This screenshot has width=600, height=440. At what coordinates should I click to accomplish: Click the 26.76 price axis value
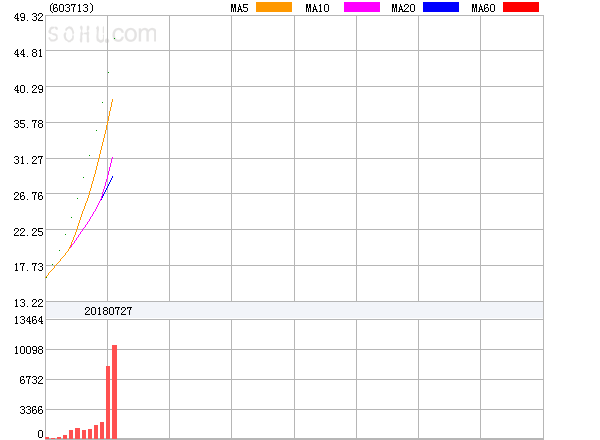29,196
